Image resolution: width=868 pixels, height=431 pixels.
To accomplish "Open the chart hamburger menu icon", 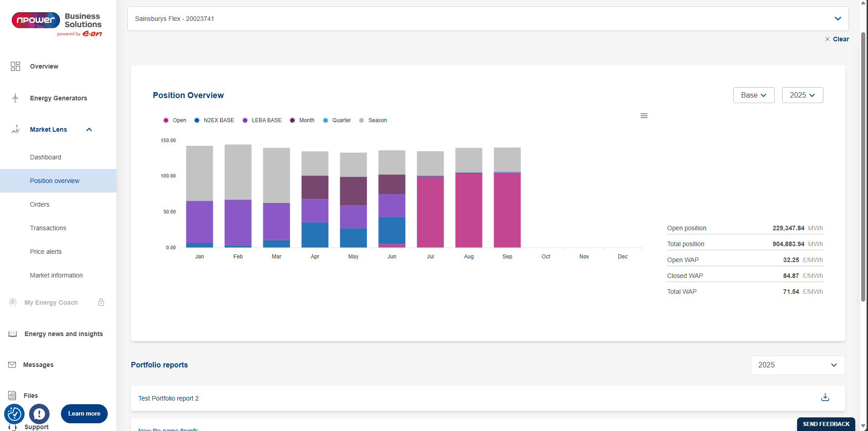I will coord(644,116).
